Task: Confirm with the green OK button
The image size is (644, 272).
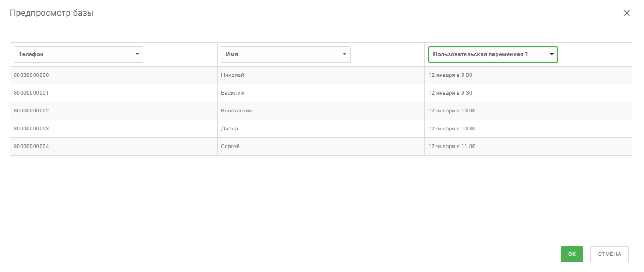Action: pos(571,254)
